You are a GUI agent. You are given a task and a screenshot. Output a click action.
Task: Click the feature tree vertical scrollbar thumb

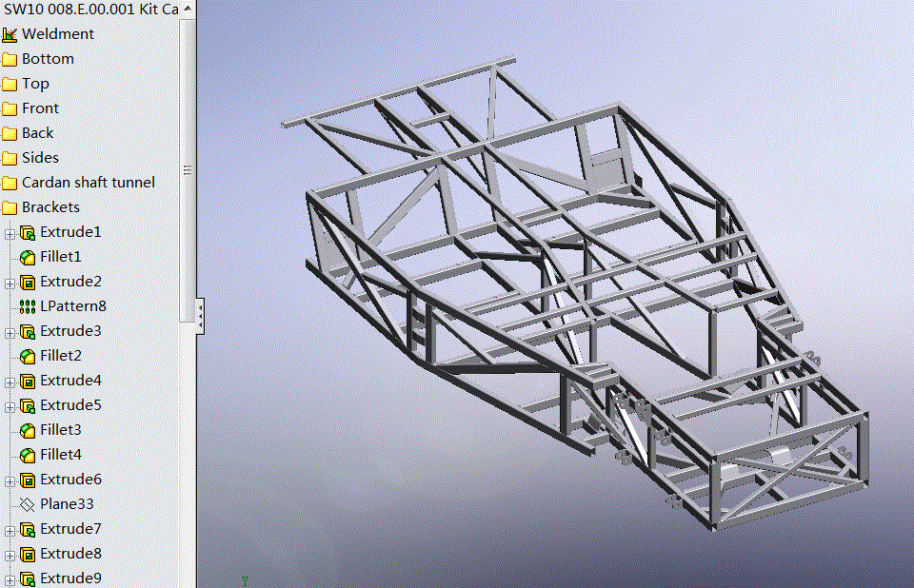tap(188, 169)
